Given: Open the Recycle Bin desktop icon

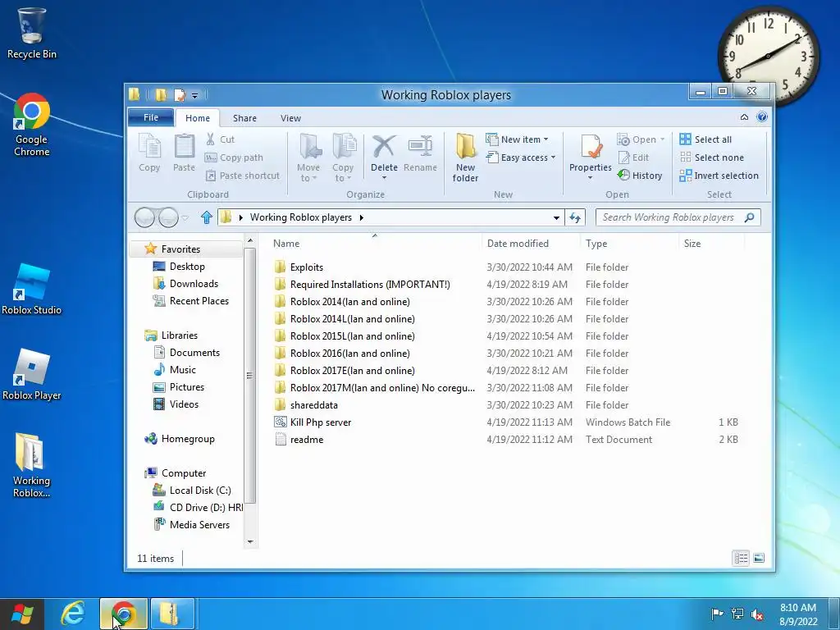Looking at the screenshot, I should pyautogui.click(x=32, y=33).
